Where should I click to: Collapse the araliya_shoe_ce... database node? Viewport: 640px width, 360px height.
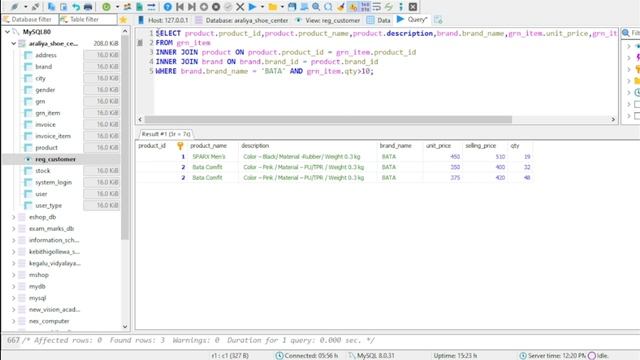click(13, 43)
